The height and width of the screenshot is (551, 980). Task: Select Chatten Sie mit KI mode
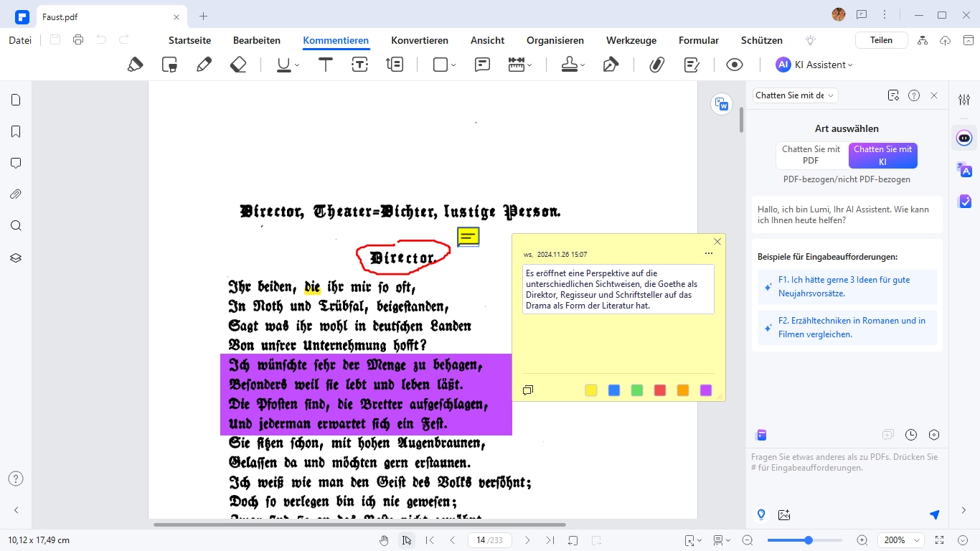point(882,155)
